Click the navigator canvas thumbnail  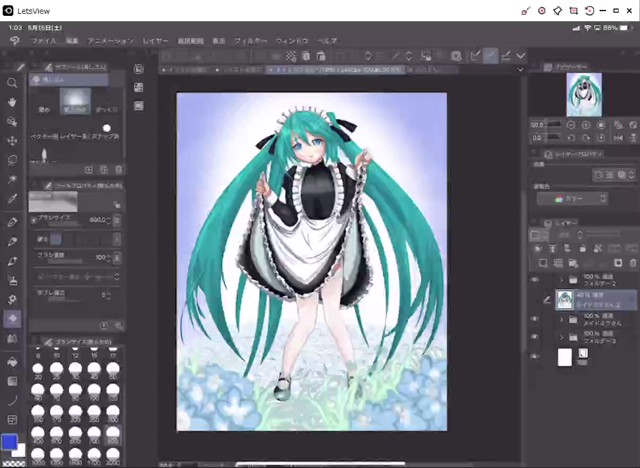tap(584, 95)
